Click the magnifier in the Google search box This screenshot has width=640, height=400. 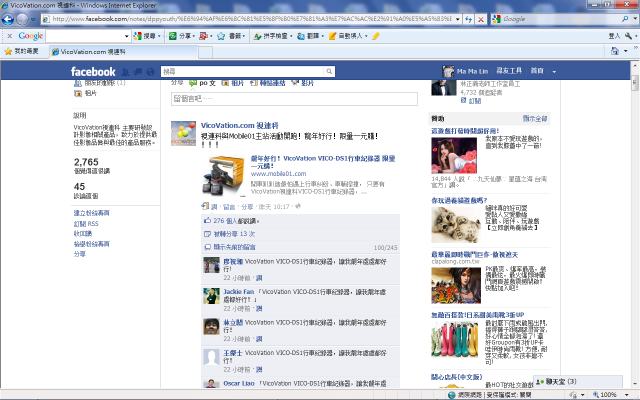[x=625, y=19]
